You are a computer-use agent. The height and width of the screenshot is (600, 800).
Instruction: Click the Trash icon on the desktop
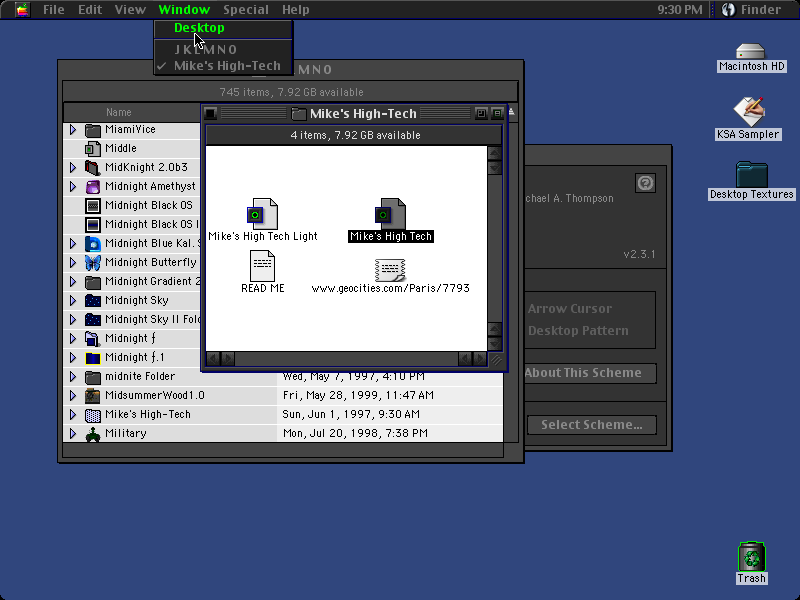click(x=752, y=557)
